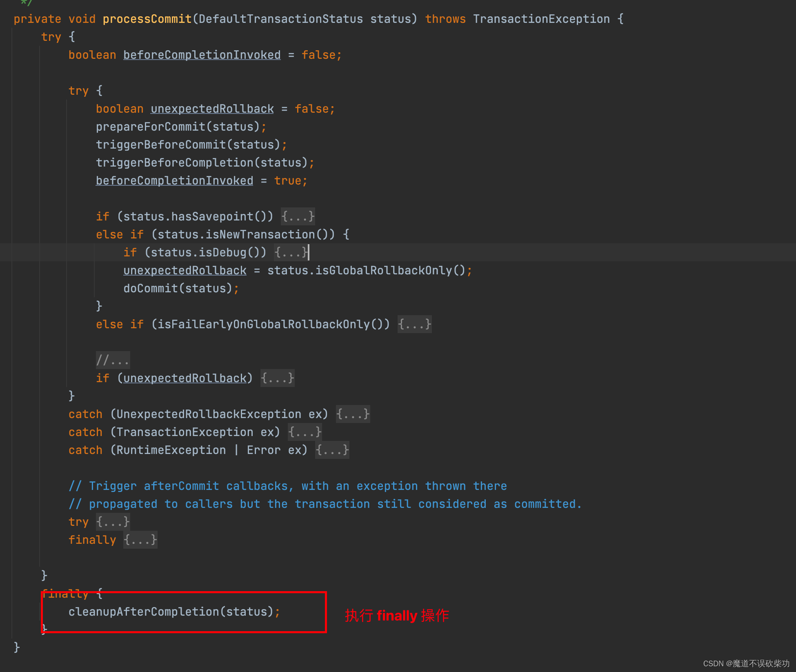
Task: Click the outer try keyword
Action: [51, 37]
